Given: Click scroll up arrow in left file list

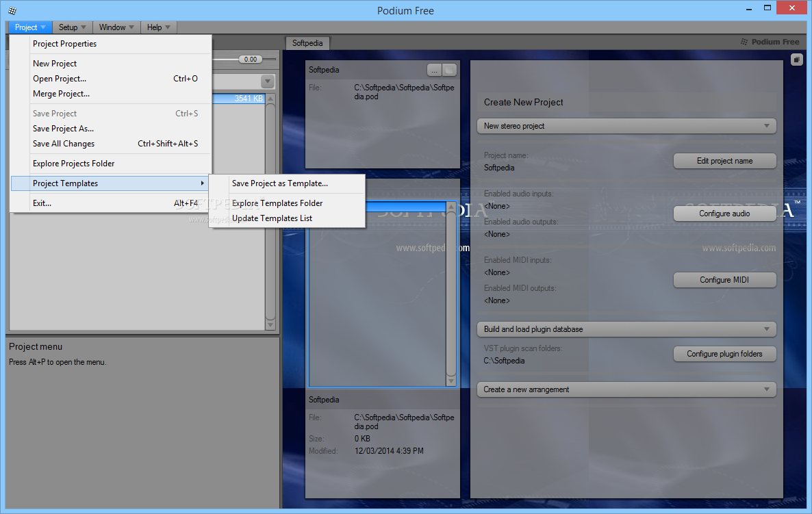Looking at the screenshot, I should 270,99.
